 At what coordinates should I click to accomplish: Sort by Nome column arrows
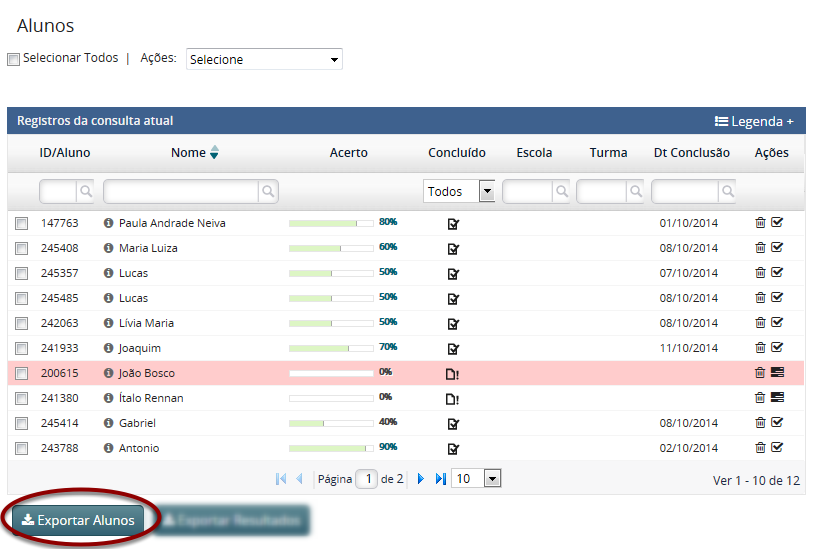click(x=214, y=153)
